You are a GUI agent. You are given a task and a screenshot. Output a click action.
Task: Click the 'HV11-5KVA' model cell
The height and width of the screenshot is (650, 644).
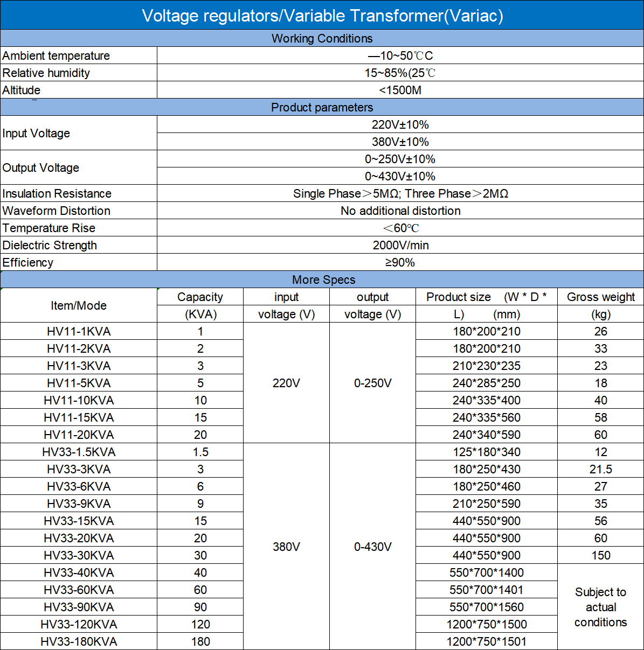(79, 383)
